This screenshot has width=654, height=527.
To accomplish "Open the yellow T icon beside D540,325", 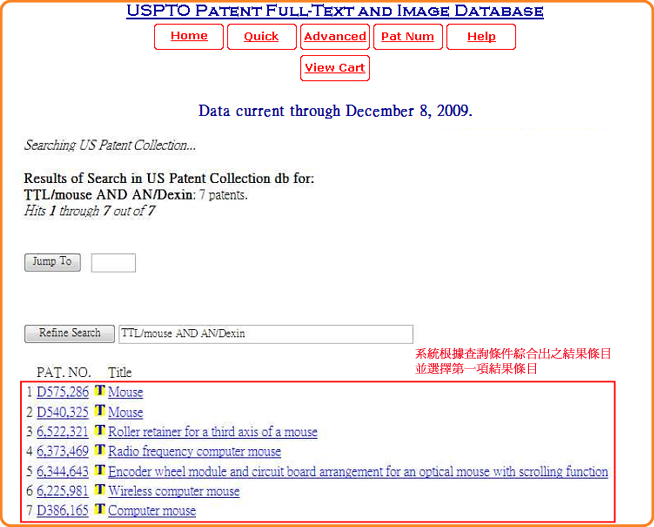I will (x=99, y=411).
